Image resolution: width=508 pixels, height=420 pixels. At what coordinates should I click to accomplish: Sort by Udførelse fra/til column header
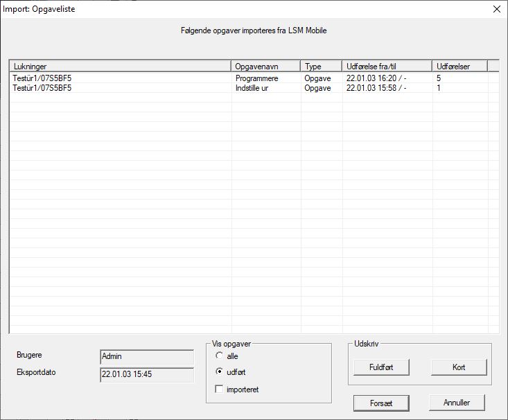click(x=386, y=67)
